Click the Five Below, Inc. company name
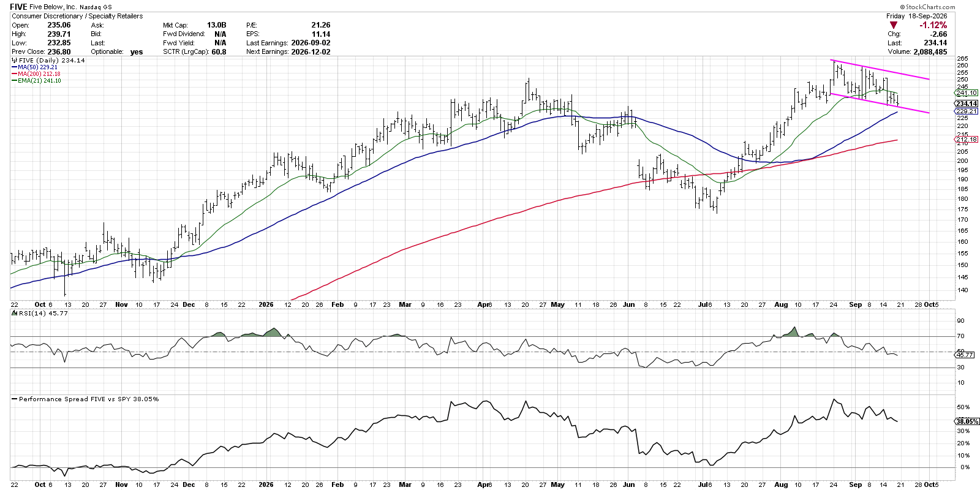980x490 pixels. 53,7
